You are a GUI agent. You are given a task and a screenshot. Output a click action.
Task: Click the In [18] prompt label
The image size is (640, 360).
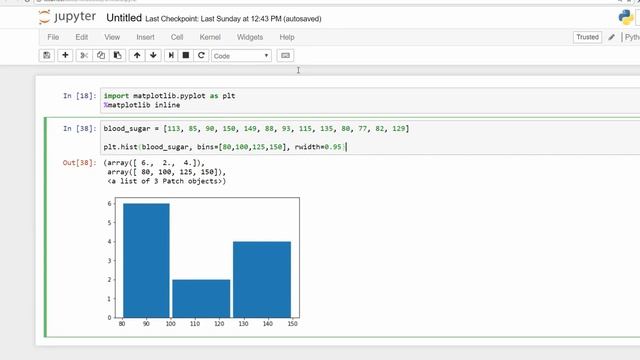click(80, 96)
